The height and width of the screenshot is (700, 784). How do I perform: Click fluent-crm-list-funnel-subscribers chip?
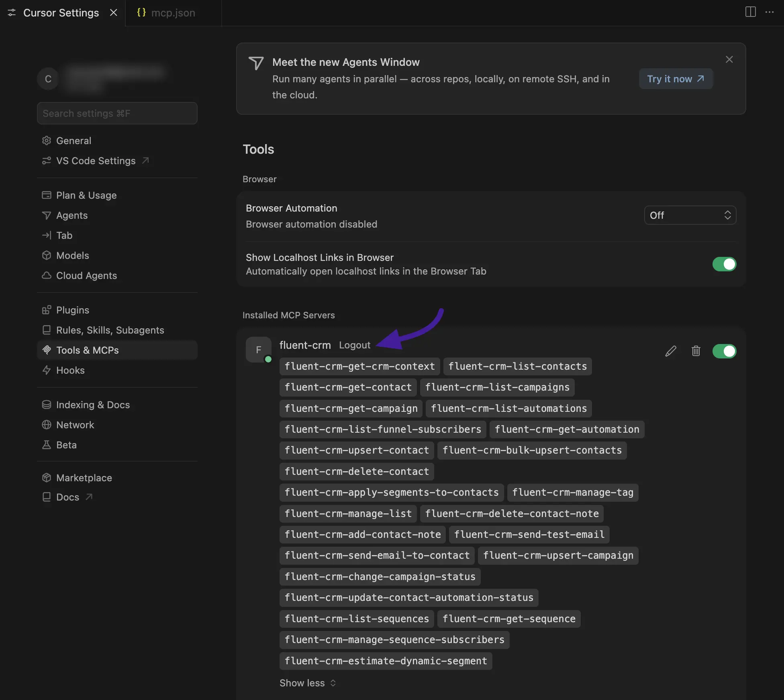point(383,429)
